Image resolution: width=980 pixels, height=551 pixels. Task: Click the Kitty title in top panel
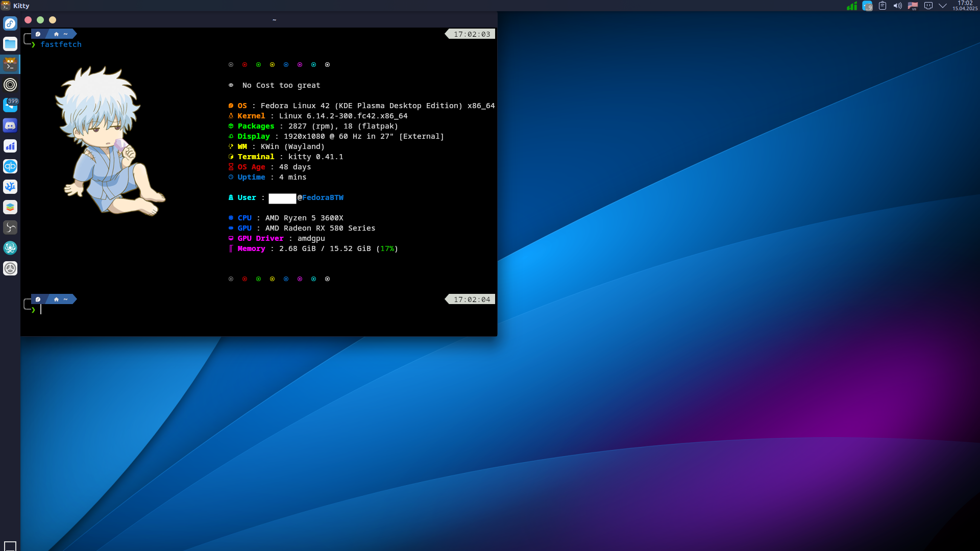(x=21, y=6)
